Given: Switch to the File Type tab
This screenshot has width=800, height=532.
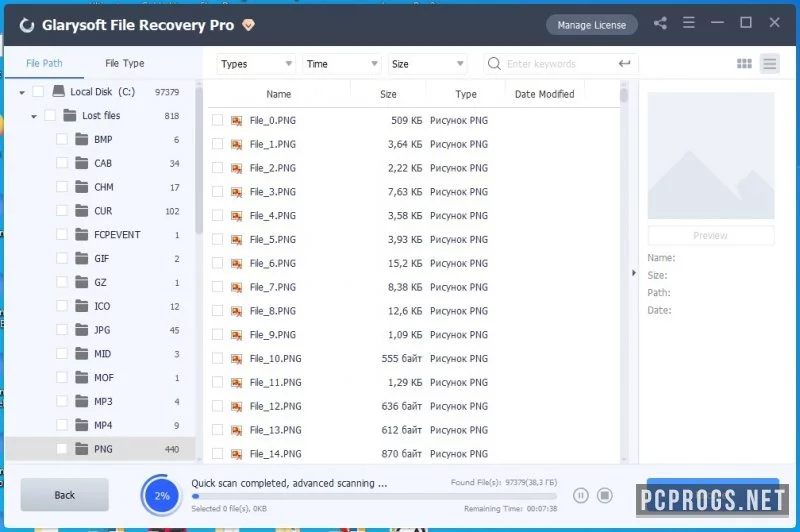Looking at the screenshot, I should [124, 63].
